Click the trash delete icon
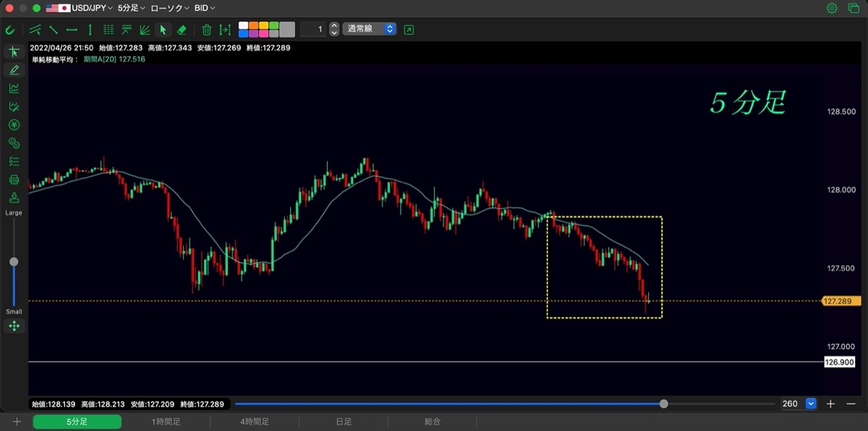The image size is (868, 431). click(207, 30)
